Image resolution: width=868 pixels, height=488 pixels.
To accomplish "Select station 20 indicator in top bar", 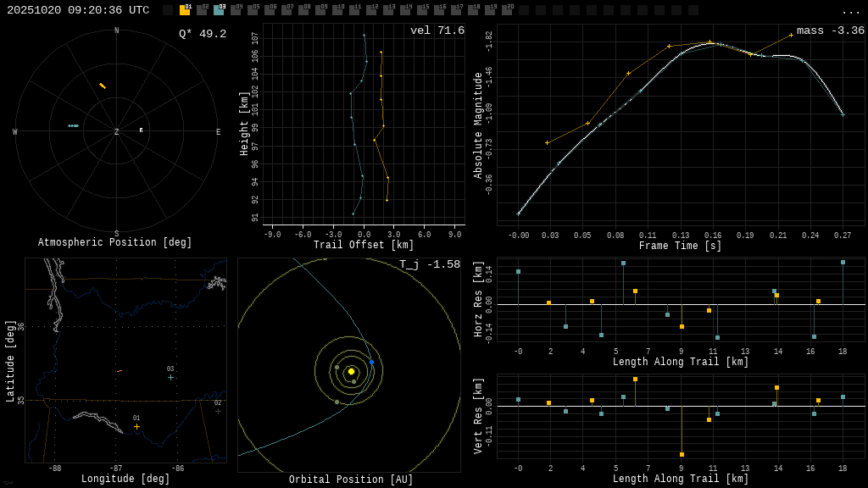I will click(x=507, y=10).
